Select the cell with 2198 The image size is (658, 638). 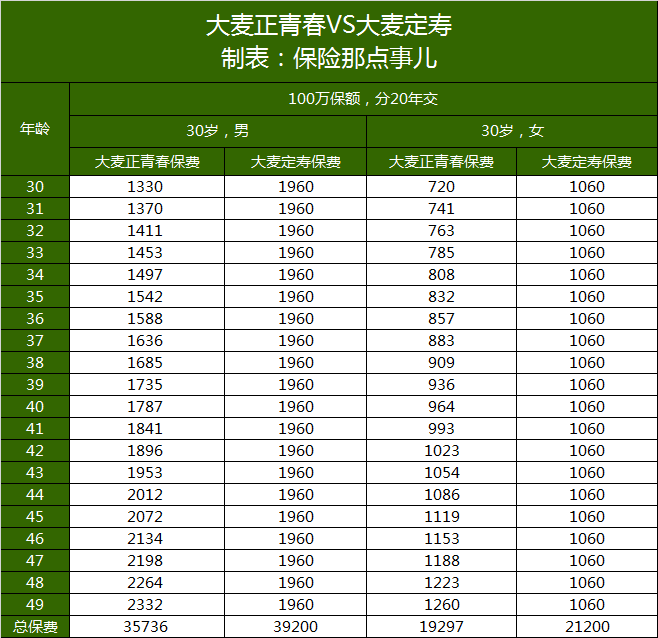(x=147, y=560)
